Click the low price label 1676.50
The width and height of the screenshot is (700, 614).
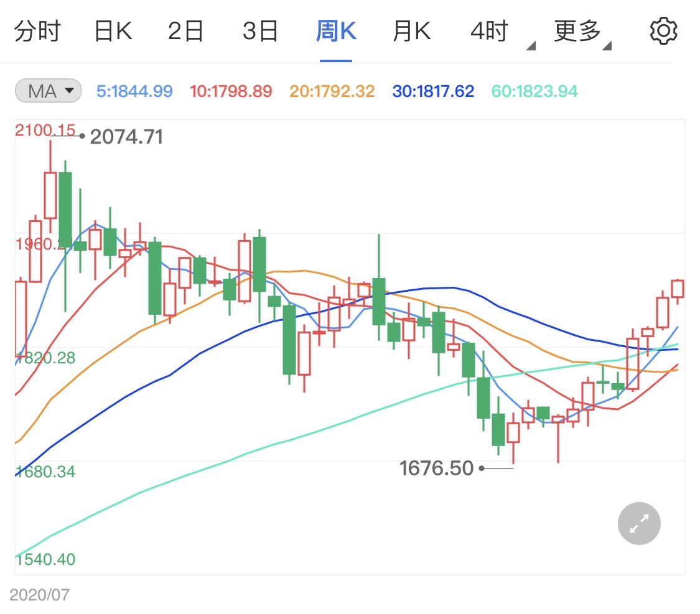436,468
